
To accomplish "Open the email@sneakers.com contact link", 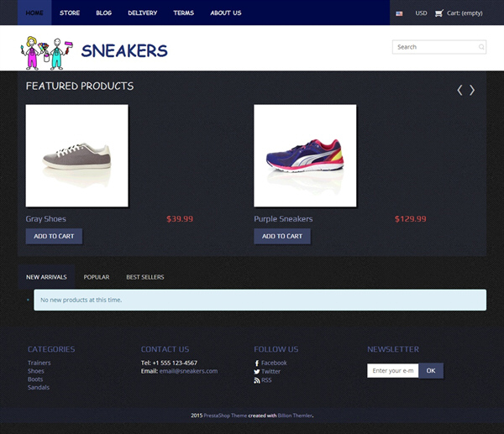I will 188,371.
